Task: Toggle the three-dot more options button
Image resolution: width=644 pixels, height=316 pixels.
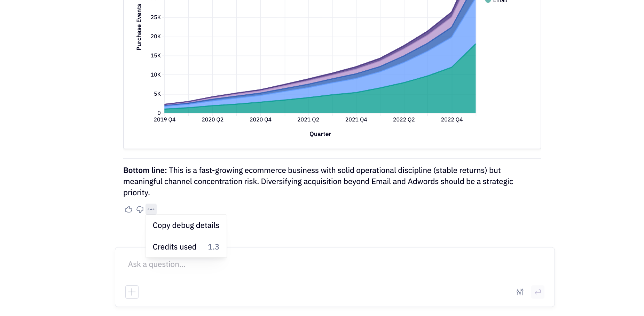Action: pyautogui.click(x=151, y=209)
